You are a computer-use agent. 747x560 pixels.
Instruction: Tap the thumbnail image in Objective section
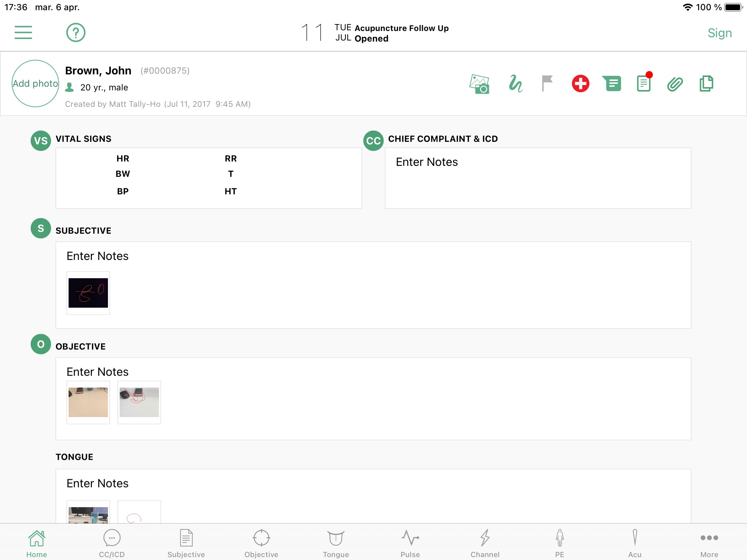tap(88, 402)
